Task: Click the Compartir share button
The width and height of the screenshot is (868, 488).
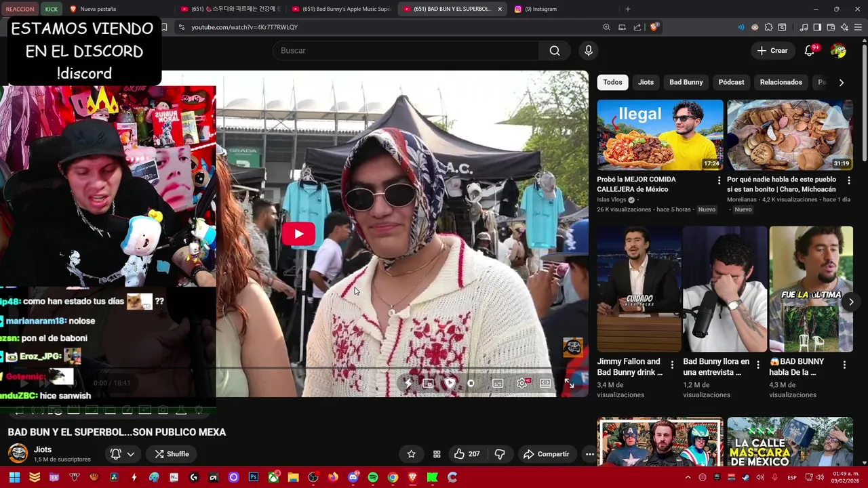Action: coord(546,454)
